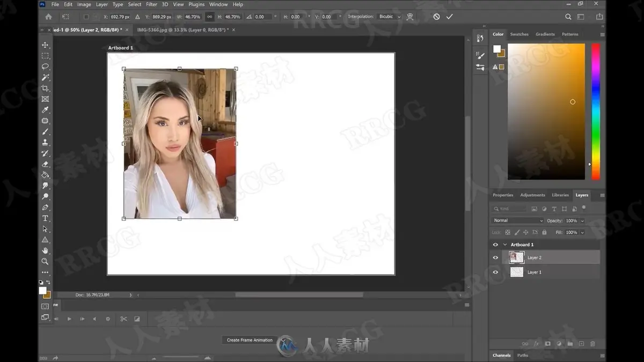Open the Filter menu
644x362 pixels.
(152, 4)
